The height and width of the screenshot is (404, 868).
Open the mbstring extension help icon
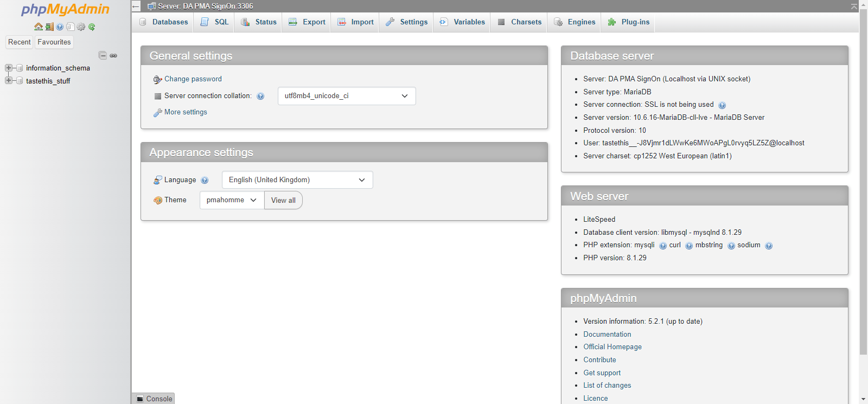tap(731, 246)
